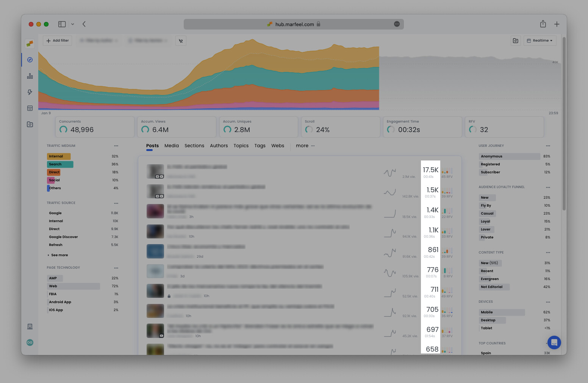The width and height of the screenshot is (588, 383).
Task: Click the cursor select icon beside filters
Action: click(181, 41)
